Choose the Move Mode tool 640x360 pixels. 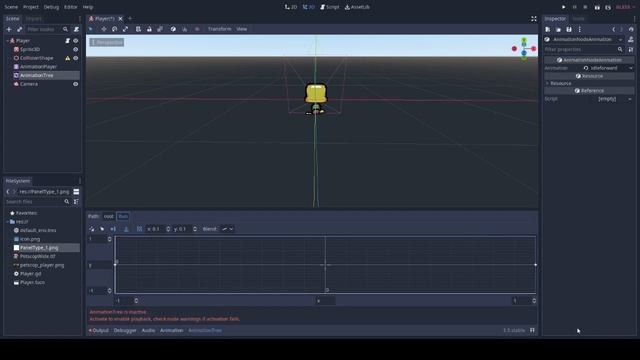(104, 29)
